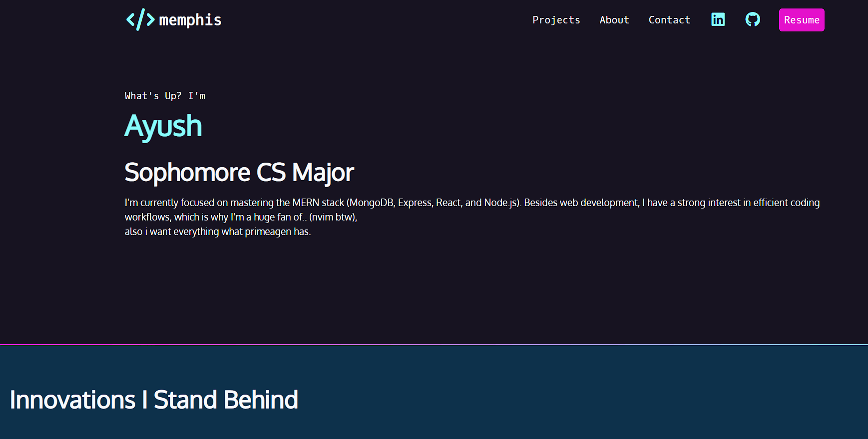This screenshot has width=868, height=439.
Task: Select the Contact nav link
Action: 669,20
